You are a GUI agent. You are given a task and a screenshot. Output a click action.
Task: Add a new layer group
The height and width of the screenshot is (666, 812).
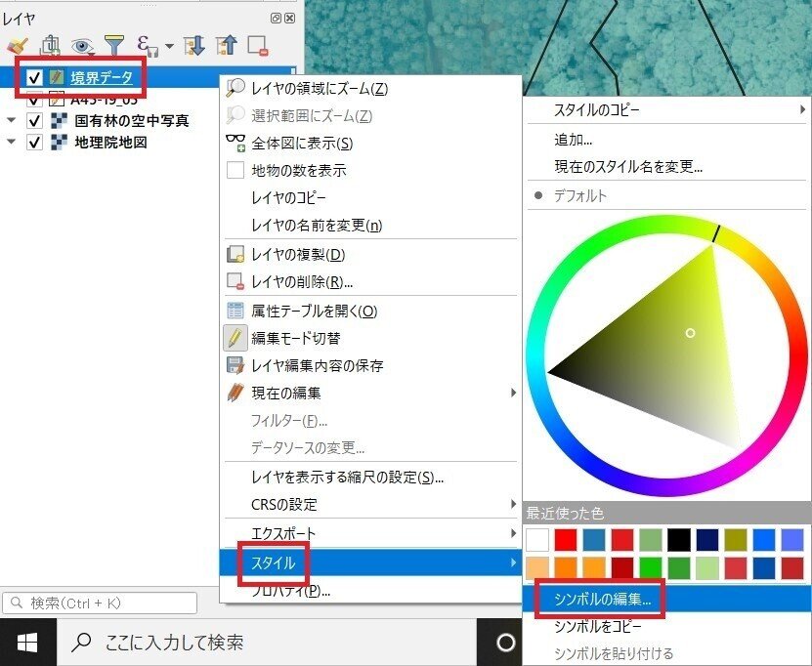click(x=49, y=45)
